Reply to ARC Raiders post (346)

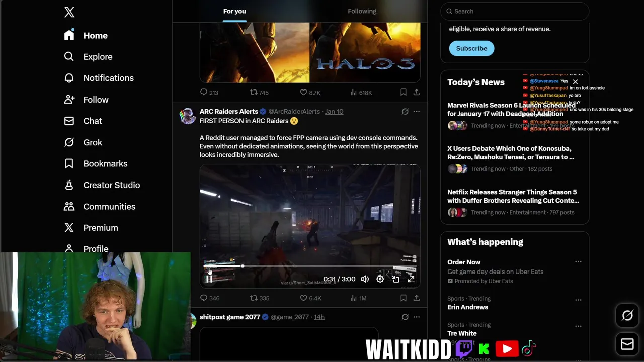210,298
